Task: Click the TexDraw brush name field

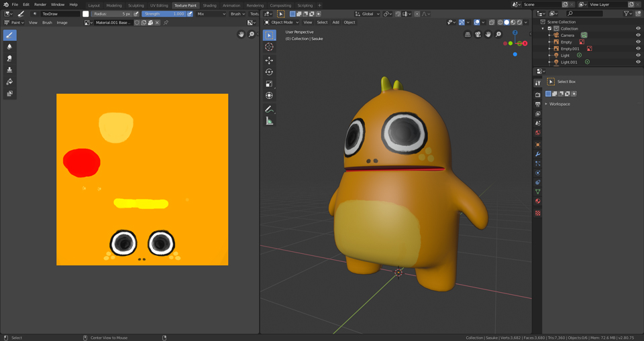Action: coord(60,13)
